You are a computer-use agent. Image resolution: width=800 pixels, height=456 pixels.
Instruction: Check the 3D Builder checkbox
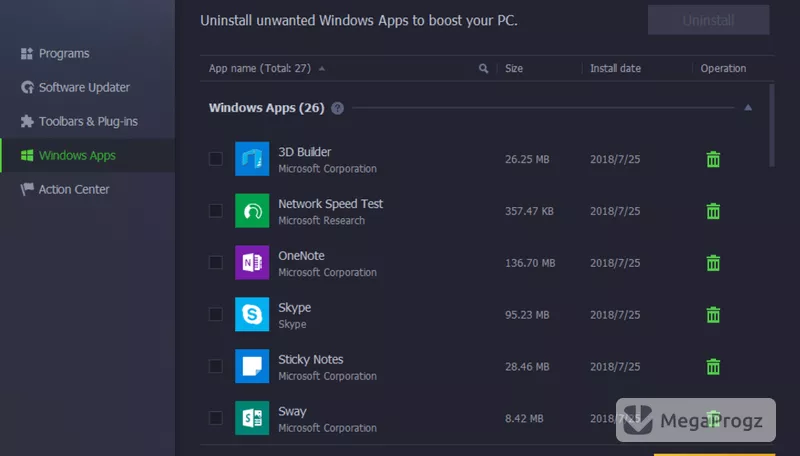[x=216, y=159]
